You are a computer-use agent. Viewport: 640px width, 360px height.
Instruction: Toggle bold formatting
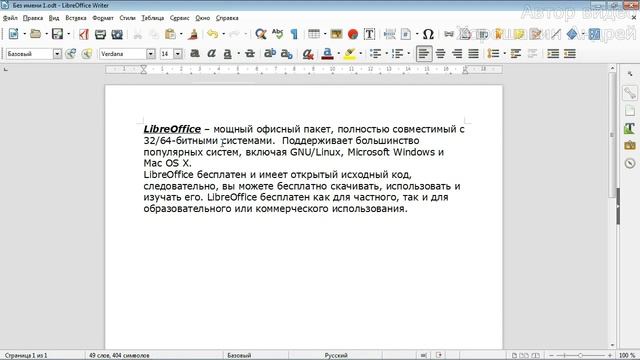(x=195, y=54)
